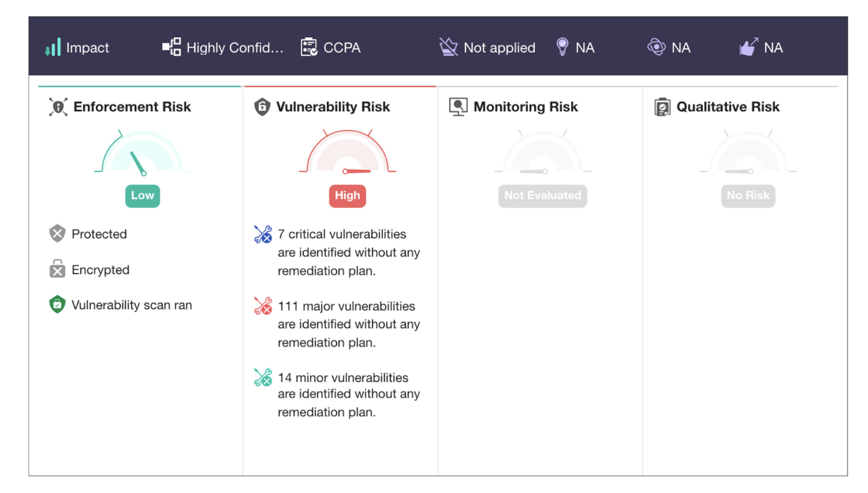Click the atom-shaped NA icon

click(655, 46)
